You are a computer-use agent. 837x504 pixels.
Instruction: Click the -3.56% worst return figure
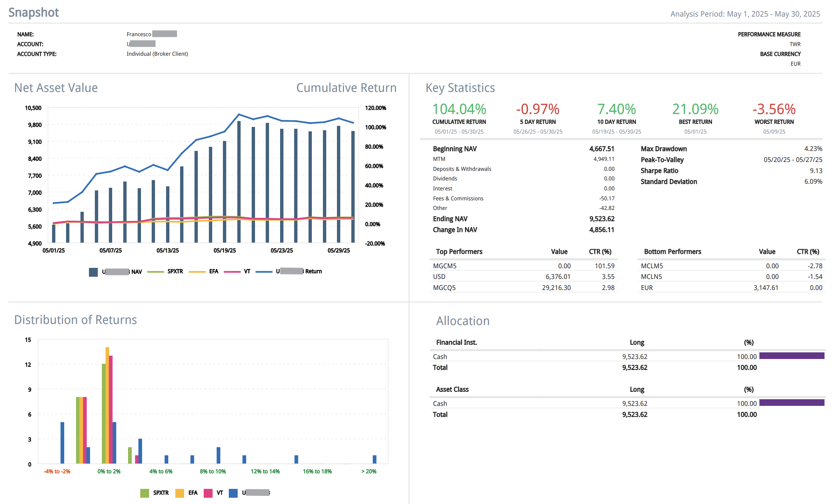coord(774,109)
